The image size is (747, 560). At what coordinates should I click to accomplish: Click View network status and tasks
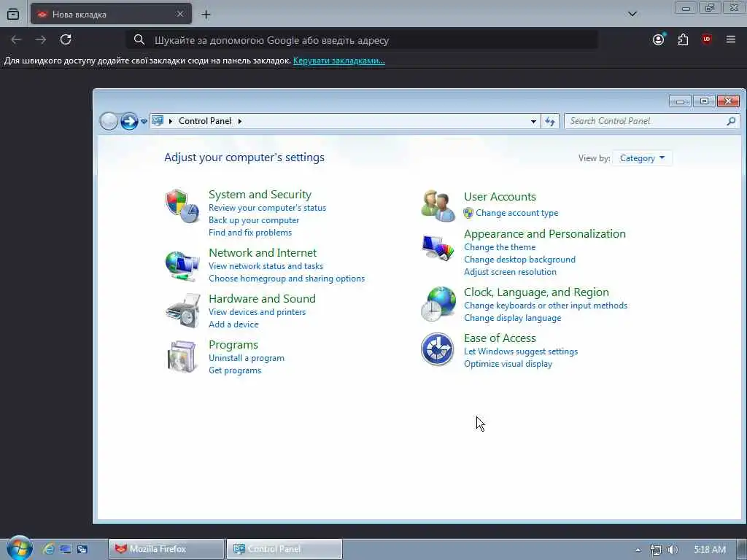(x=266, y=266)
